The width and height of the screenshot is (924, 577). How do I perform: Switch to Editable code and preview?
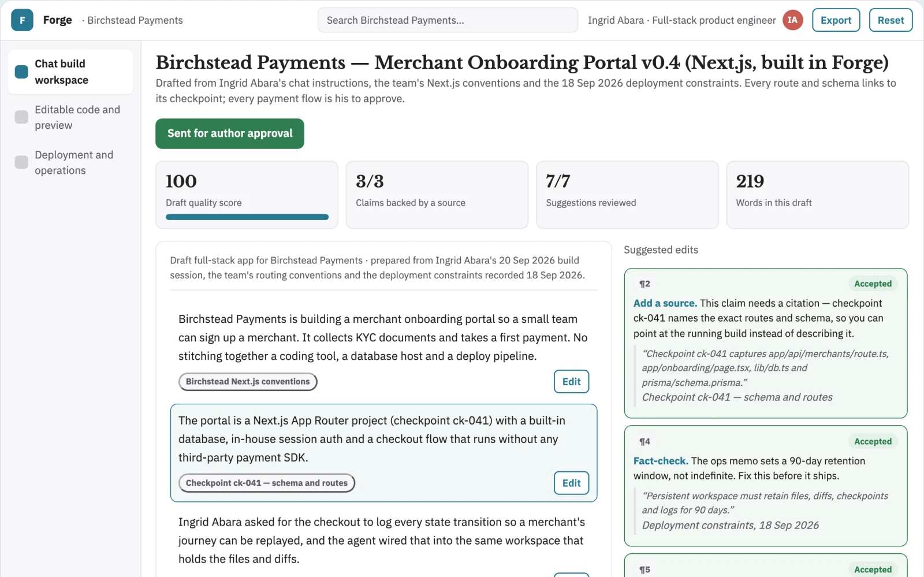70,117
